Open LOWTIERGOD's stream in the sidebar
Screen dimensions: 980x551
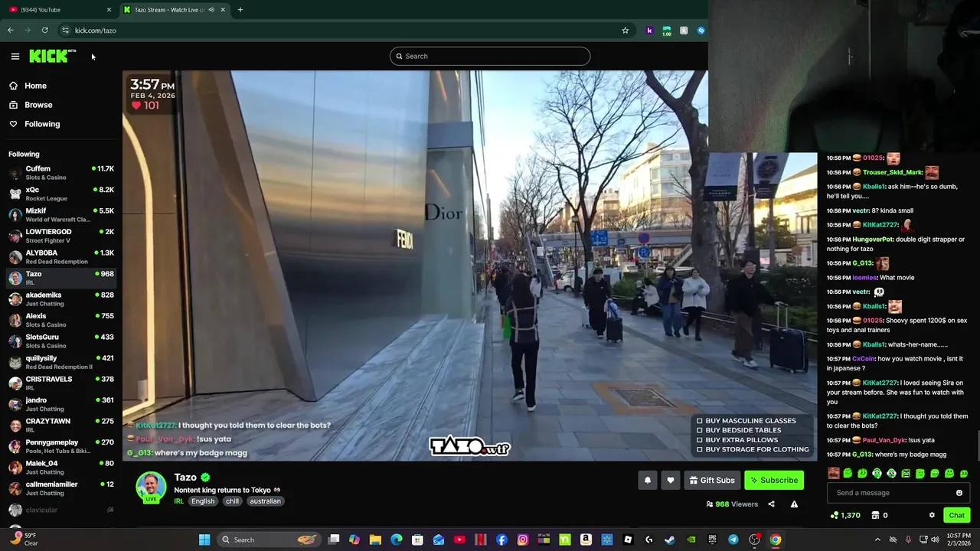[x=61, y=236]
